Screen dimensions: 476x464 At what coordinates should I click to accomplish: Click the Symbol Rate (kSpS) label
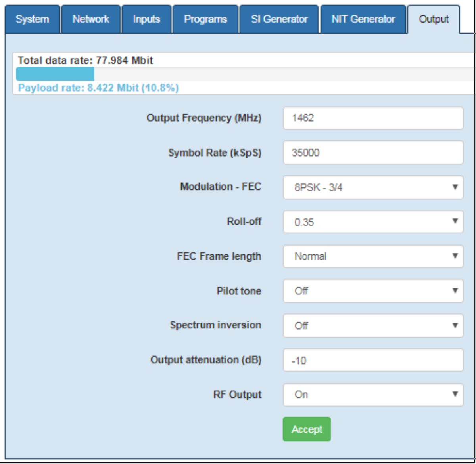pos(215,153)
